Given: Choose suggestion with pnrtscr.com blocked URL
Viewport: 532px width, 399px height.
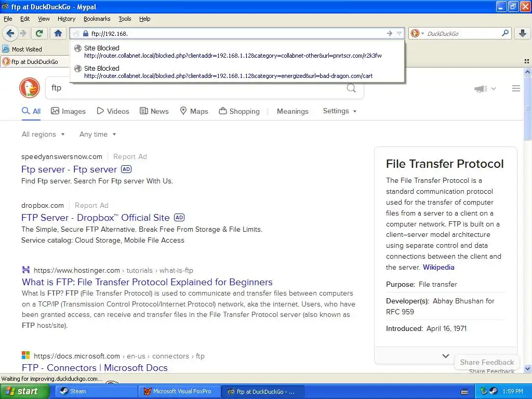Looking at the screenshot, I should pos(237,51).
